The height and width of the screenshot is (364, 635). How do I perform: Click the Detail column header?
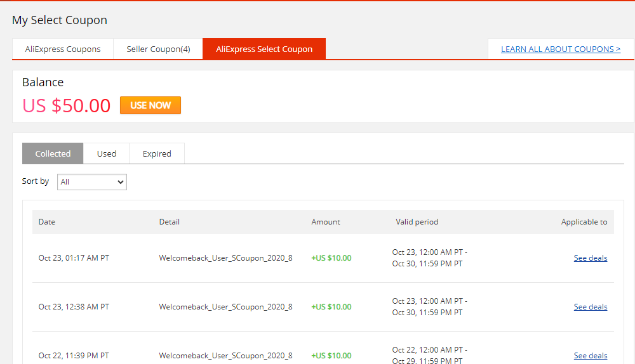tap(170, 222)
